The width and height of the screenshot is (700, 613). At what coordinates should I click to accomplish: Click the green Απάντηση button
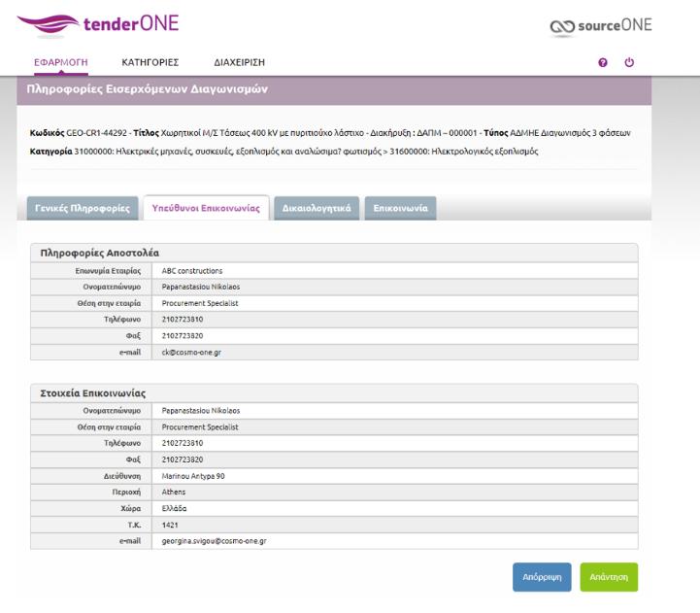[609, 577]
